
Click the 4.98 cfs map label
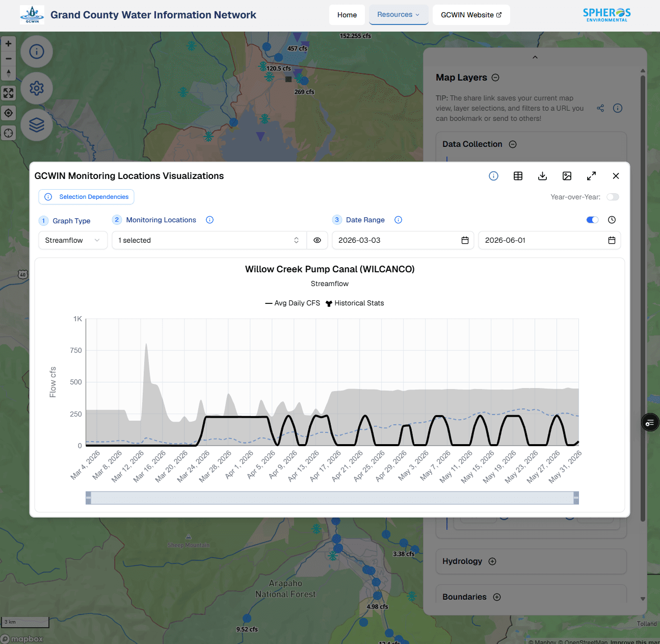coord(377,607)
